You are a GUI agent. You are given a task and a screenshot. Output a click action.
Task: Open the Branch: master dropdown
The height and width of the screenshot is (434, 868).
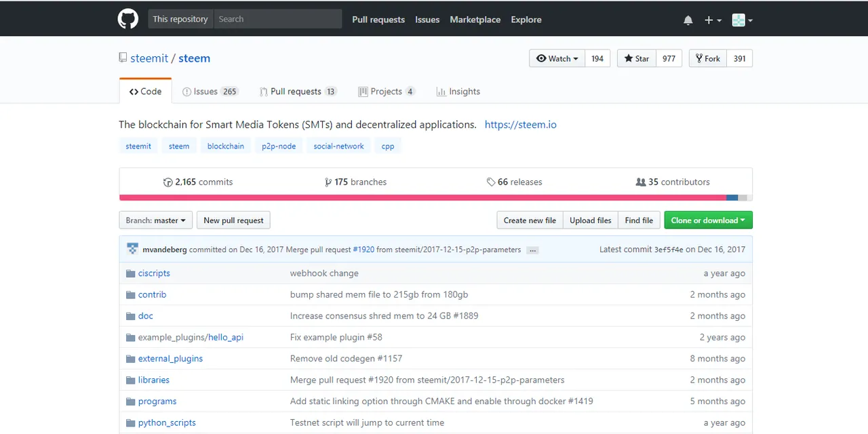click(155, 220)
